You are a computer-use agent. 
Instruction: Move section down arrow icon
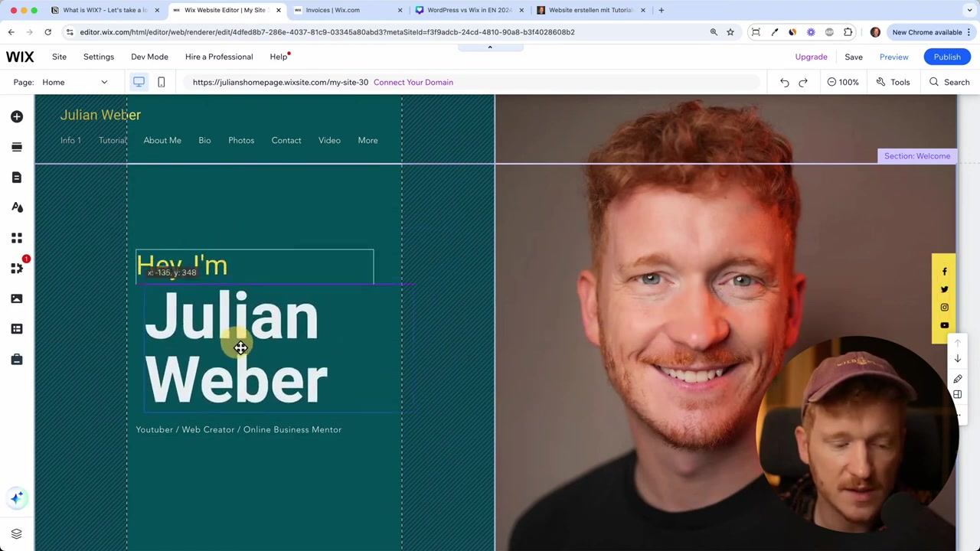coord(957,359)
